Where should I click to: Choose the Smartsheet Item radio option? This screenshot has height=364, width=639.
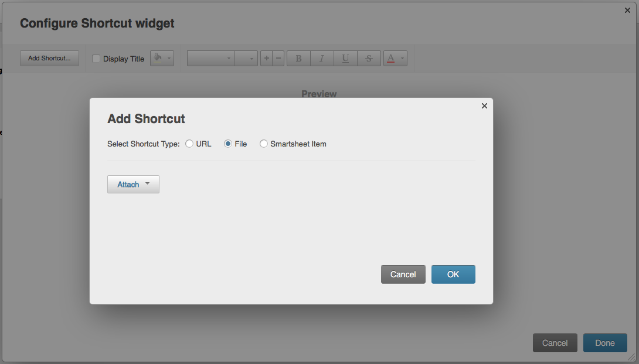264,144
